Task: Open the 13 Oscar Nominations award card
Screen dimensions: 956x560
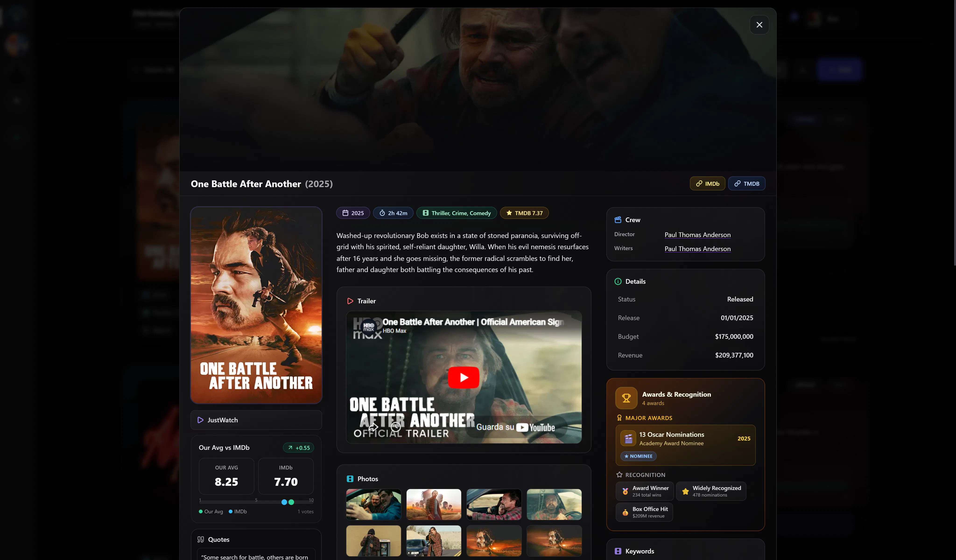Action: pyautogui.click(x=685, y=445)
